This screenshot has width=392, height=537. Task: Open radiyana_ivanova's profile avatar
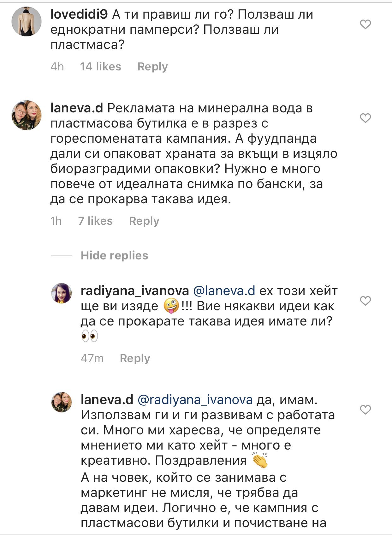pos(62,293)
